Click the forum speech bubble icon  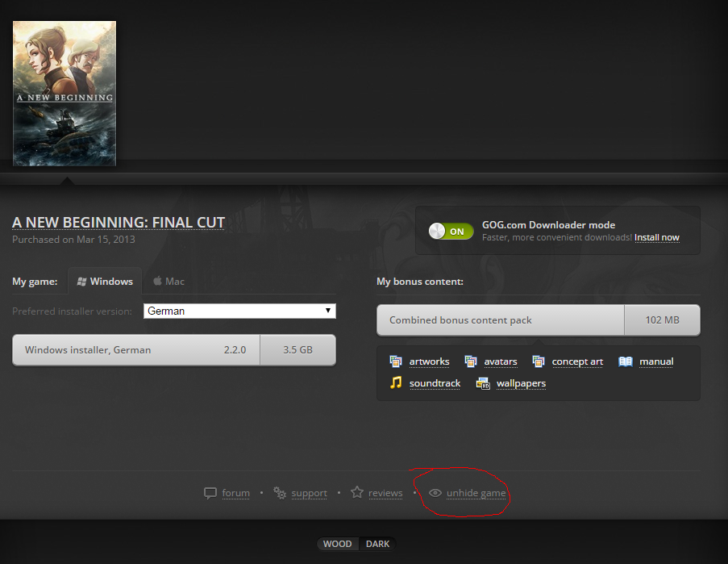pyautogui.click(x=210, y=493)
